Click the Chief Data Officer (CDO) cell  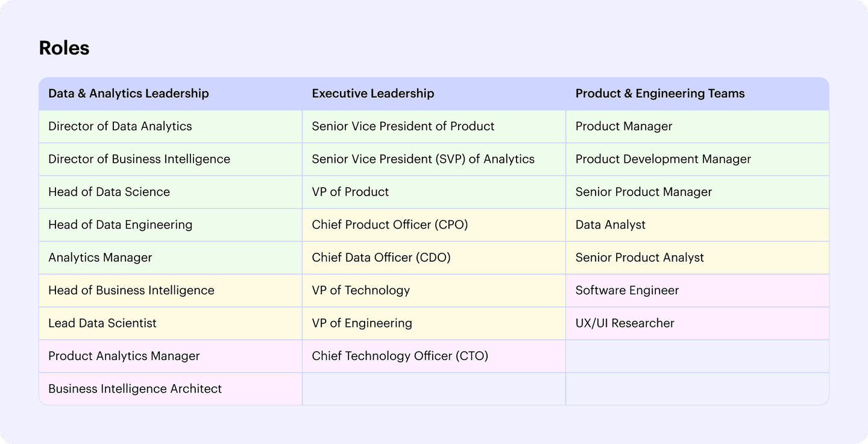381,258
